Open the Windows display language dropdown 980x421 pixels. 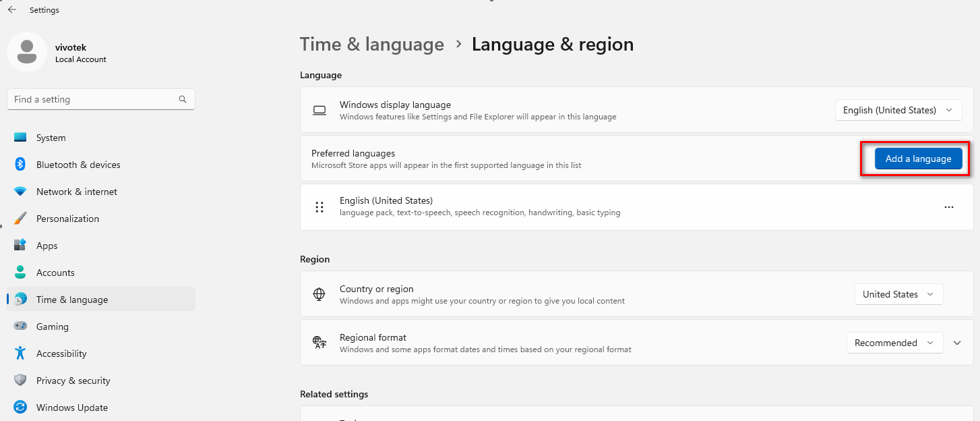click(x=898, y=110)
